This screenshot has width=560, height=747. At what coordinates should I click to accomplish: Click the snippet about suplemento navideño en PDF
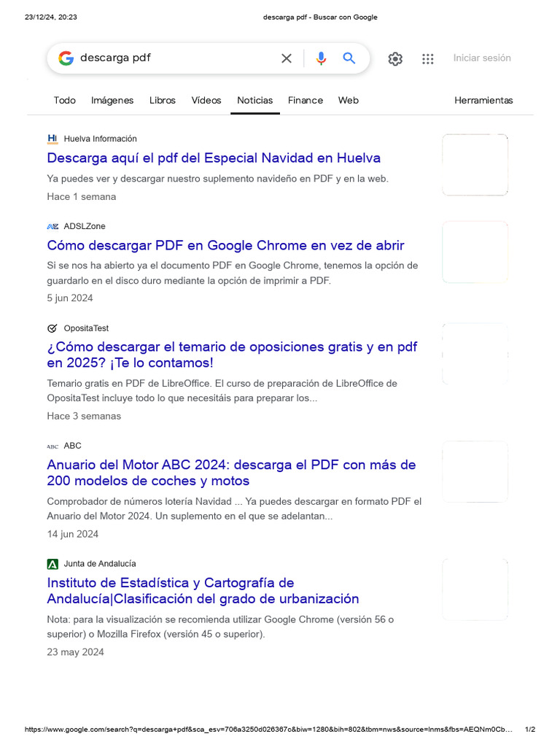point(217,179)
